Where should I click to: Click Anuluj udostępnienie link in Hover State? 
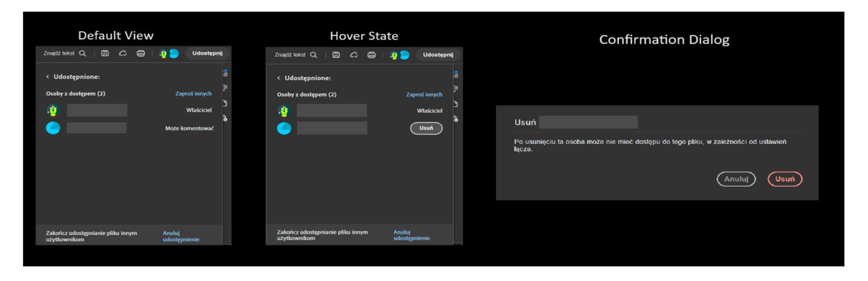[412, 235]
